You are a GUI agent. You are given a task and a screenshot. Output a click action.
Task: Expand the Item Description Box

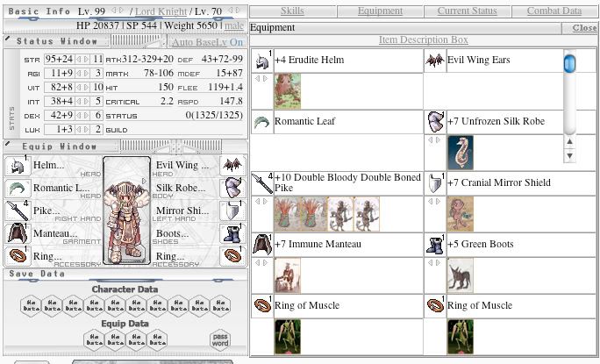(x=423, y=40)
